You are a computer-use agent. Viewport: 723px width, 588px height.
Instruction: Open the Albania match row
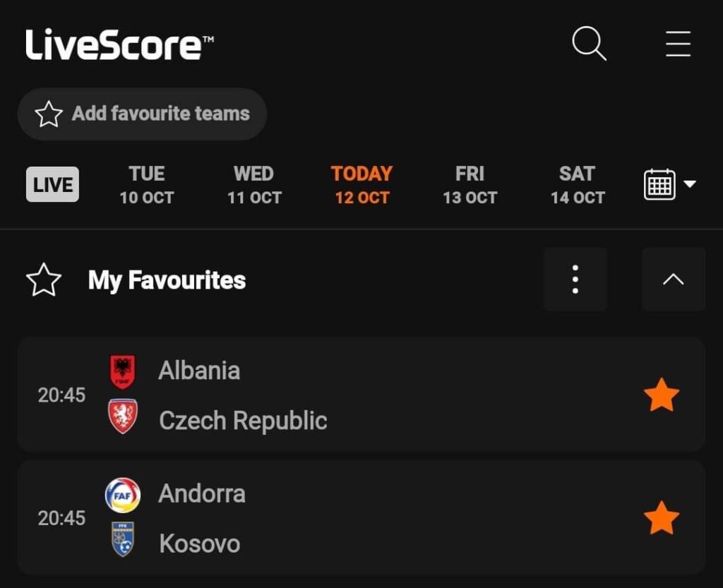coord(361,395)
